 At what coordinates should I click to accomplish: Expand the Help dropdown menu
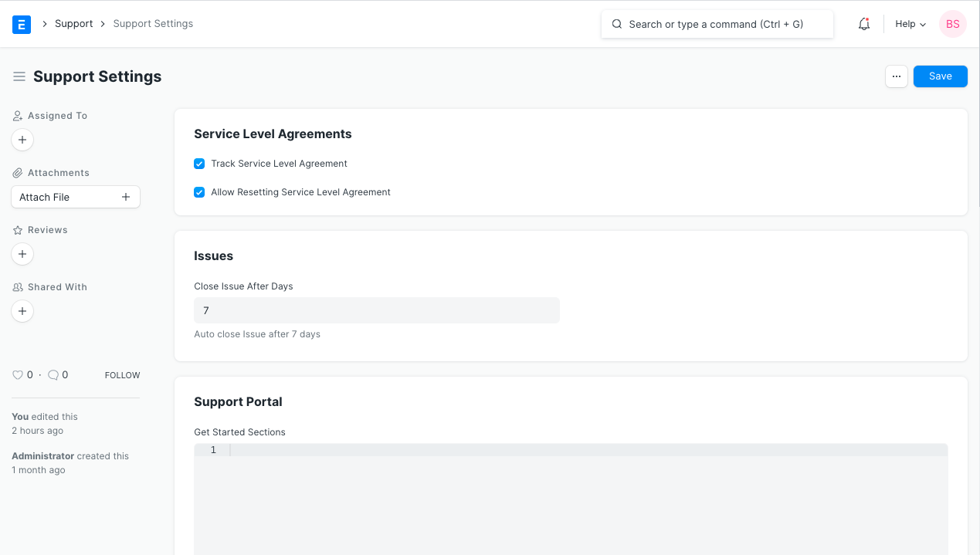coord(910,24)
